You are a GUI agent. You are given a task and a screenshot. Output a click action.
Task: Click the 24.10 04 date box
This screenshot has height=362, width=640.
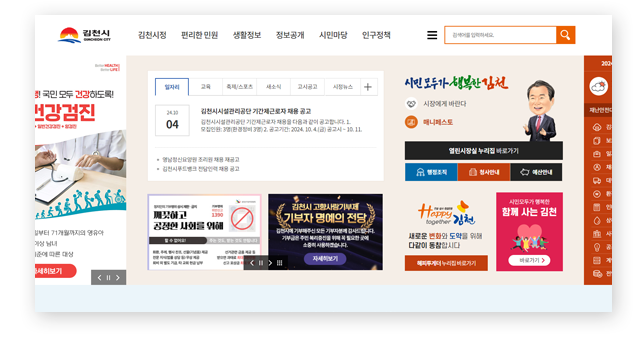(x=172, y=120)
